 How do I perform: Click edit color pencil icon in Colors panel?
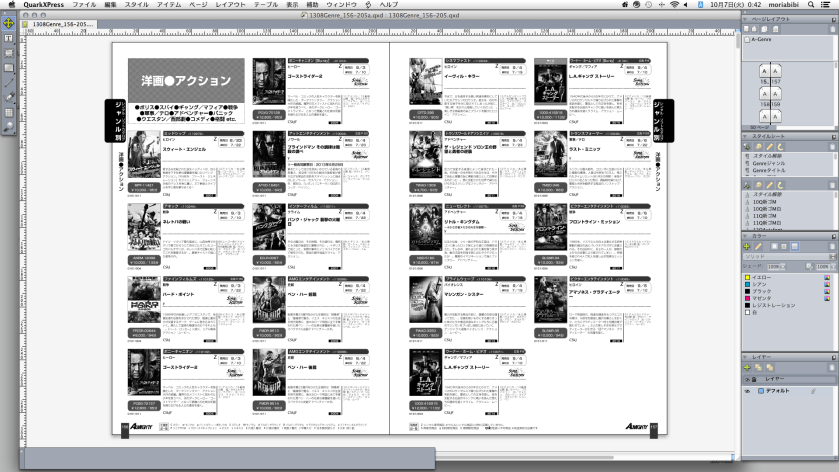tap(758, 246)
